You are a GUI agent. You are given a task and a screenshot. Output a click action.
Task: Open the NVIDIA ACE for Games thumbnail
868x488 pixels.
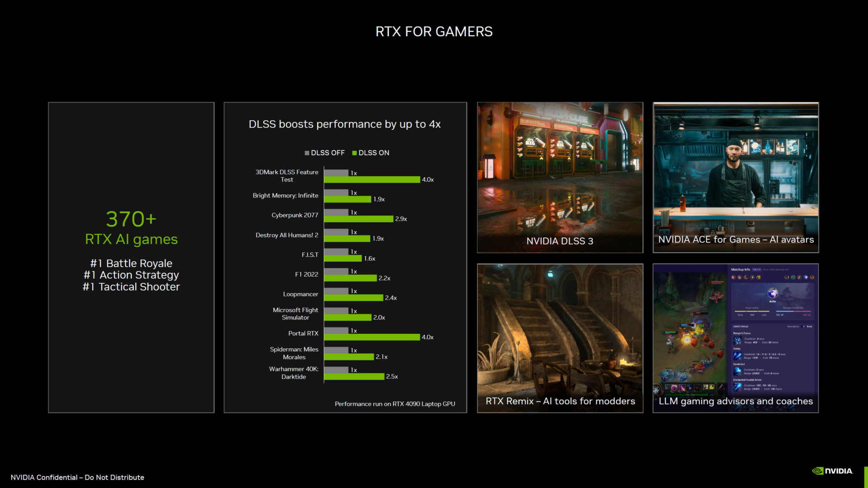click(736, 177)
